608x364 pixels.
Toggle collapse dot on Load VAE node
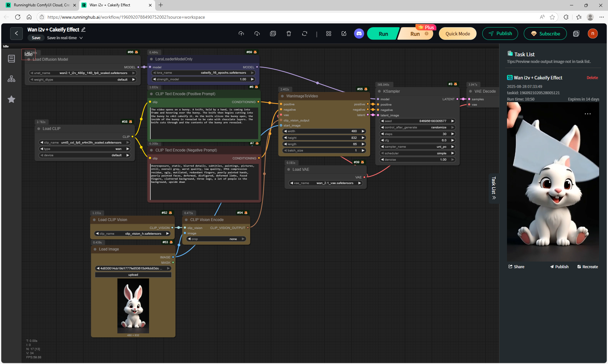[288, 170]
